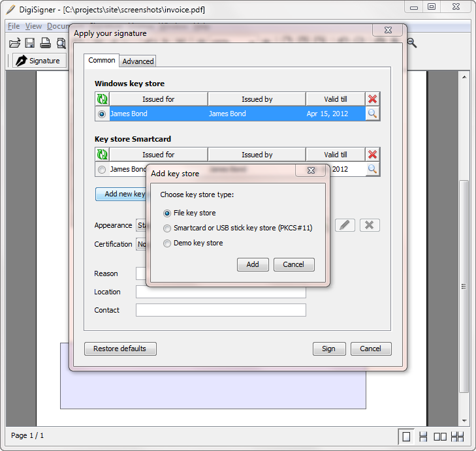
Task: Click the scroll down arrow
Action: click(x=464, y=420)
